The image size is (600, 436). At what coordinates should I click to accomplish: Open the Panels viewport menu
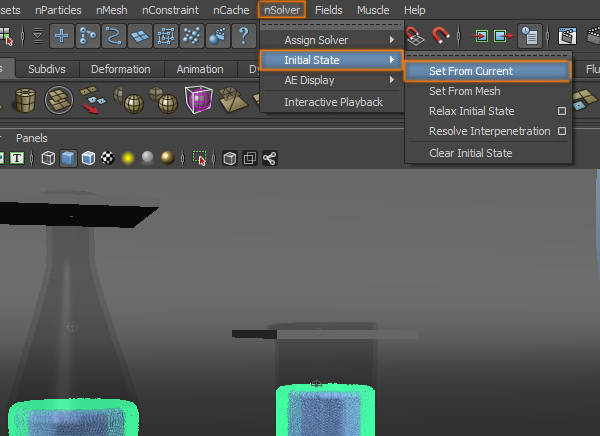tap(32, 138)
